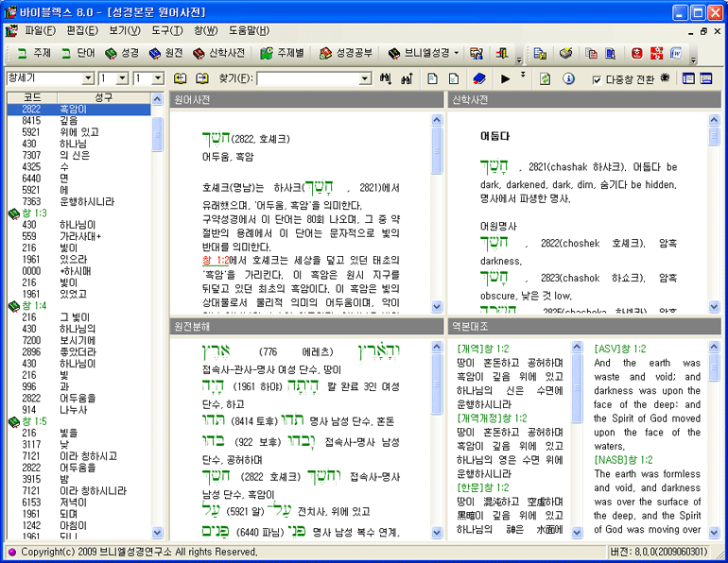The height and width of the screenshot is (563, 728).
Task: Click the second binoculars find-next icon
Action: tap(407, 78)
